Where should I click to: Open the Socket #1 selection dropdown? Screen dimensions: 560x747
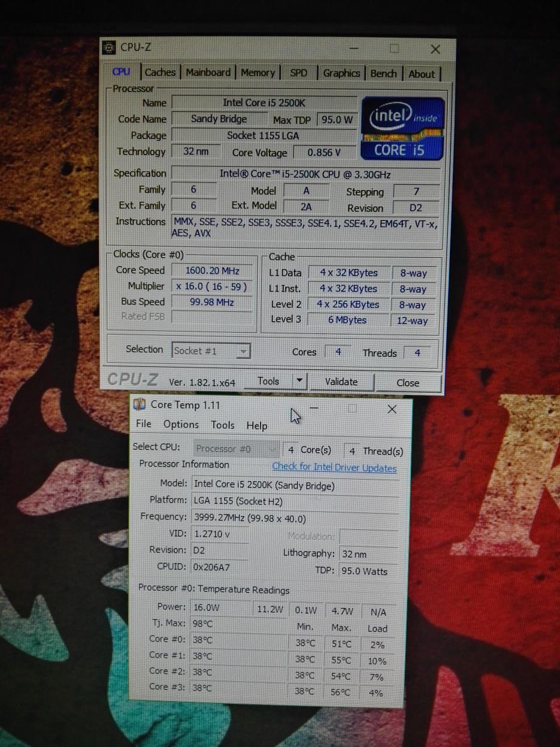click(210, 351)
